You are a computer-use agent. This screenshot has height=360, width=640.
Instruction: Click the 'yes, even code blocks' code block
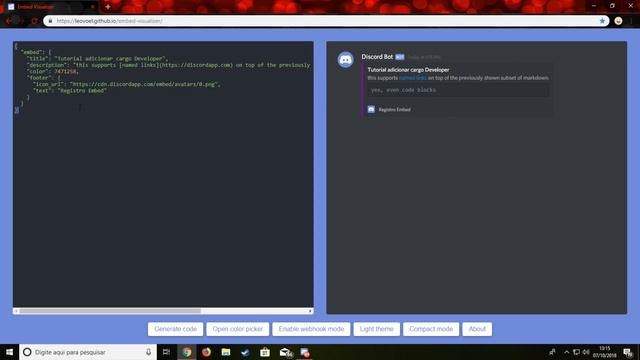(458, 90)
